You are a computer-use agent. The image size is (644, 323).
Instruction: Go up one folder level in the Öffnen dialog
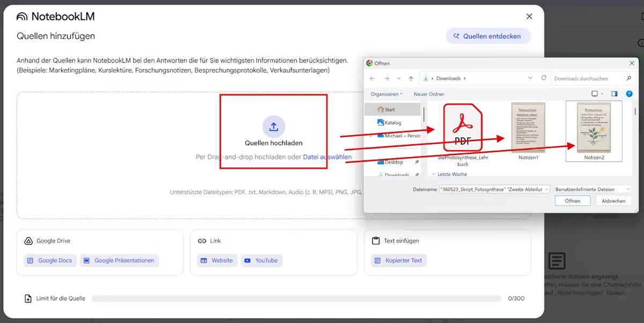coord(411,78)
